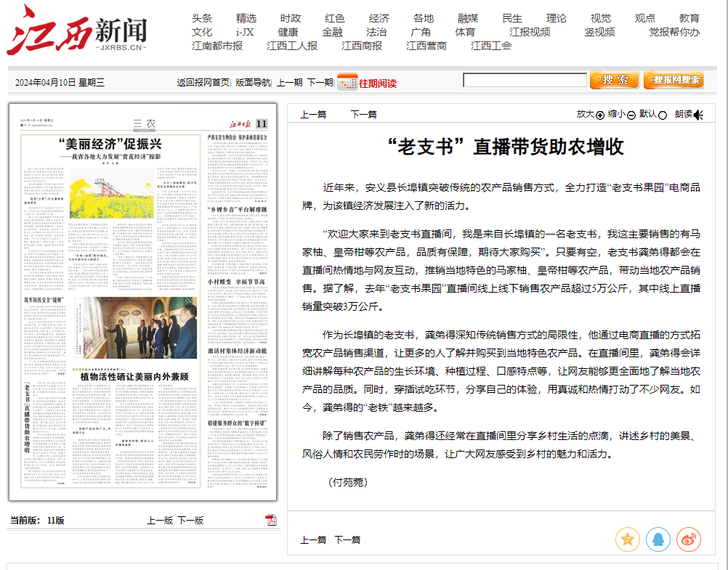
Task: Click the zoom-in icon next to 放大
Action: [x=600, y=115]
